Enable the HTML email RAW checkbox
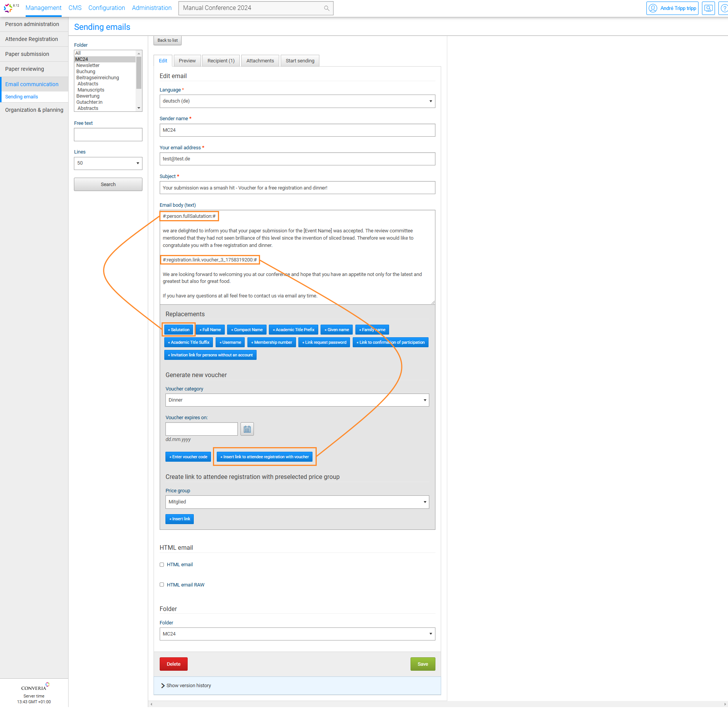Viewport: 728px width, 709px height. point(162,585)
